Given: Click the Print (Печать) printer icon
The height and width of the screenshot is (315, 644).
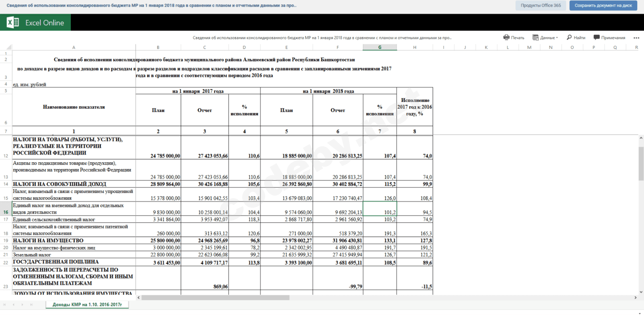Looking at the screenshot, I should click(x=506, y=37).
